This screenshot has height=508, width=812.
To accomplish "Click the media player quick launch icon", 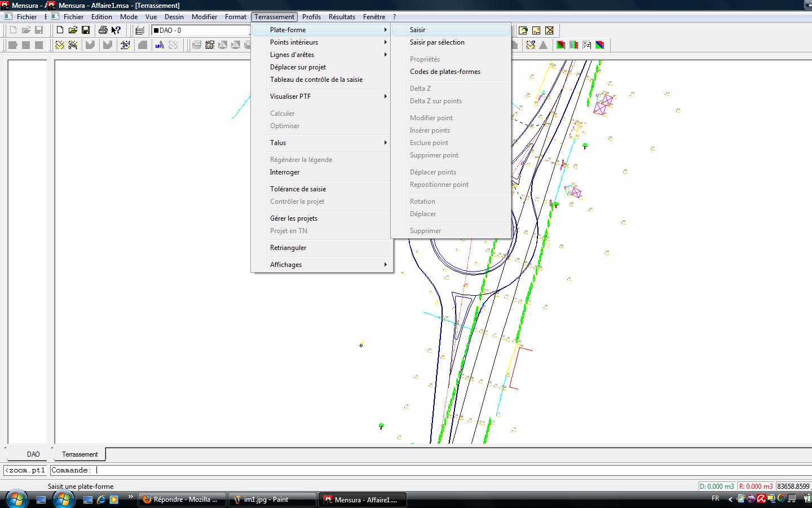I will 114,500.
